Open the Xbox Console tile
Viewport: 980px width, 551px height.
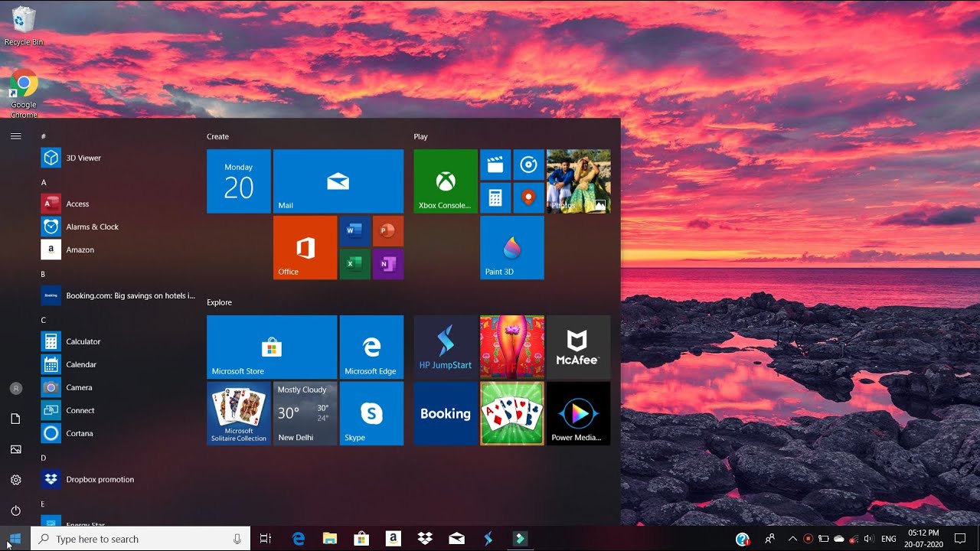point(446,181)
